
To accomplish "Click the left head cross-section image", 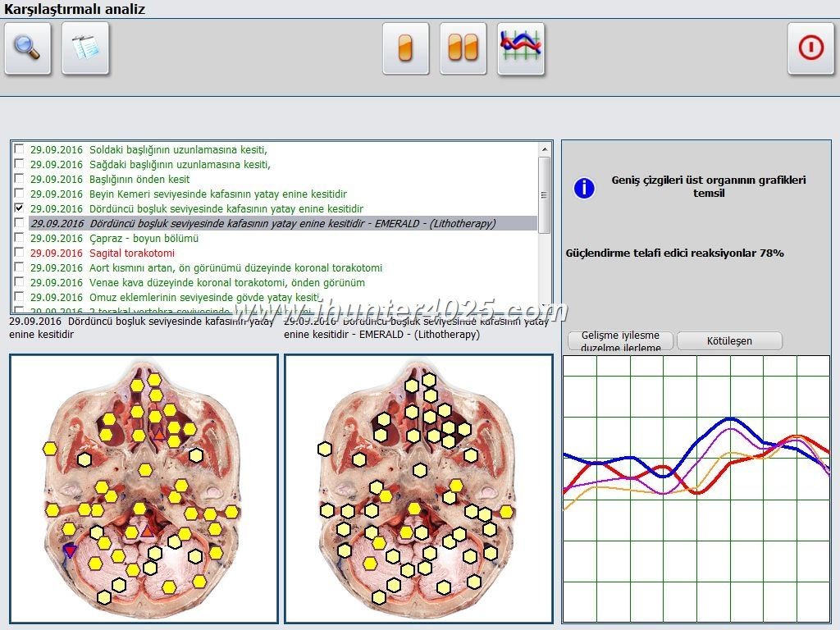I will pyautogui.click(x=144, y=488).
